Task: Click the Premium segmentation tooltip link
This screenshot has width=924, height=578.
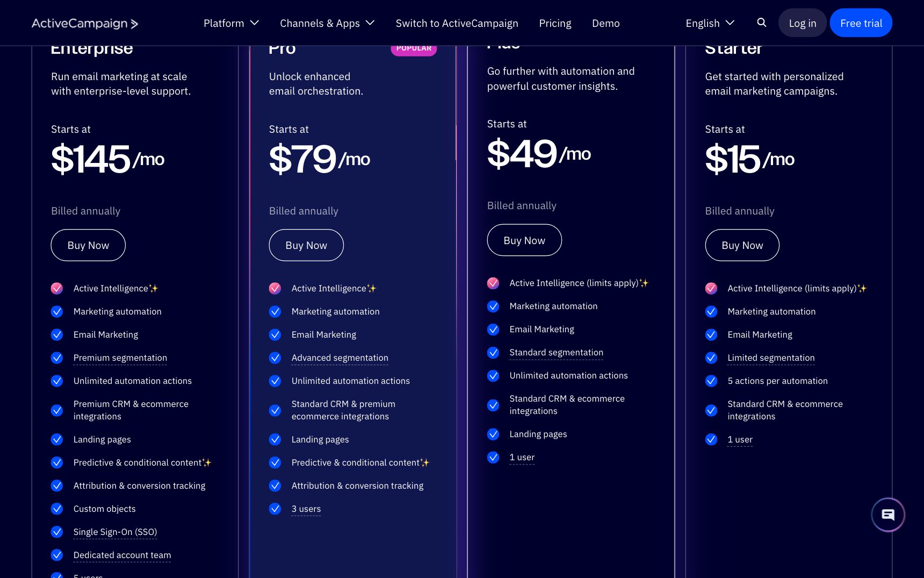Action: (x=120, y=358)
